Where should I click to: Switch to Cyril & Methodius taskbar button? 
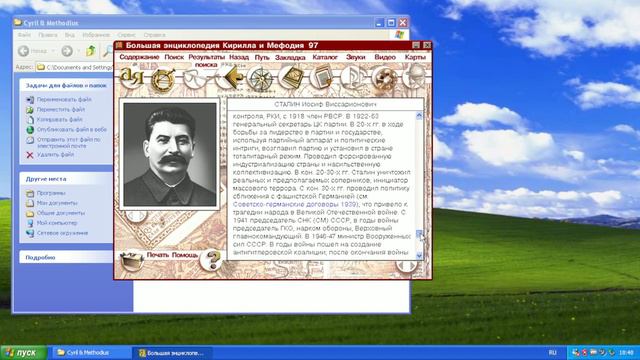(90, 353)
